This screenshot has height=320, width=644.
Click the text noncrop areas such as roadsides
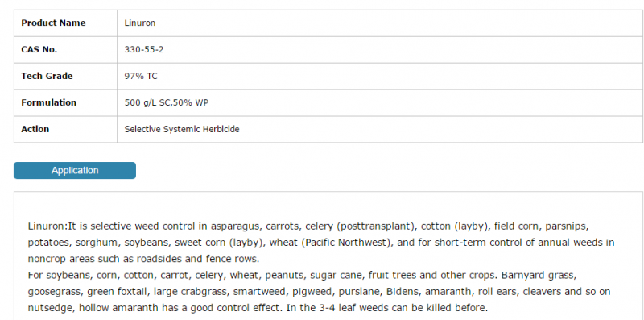[x=104, y=259]
